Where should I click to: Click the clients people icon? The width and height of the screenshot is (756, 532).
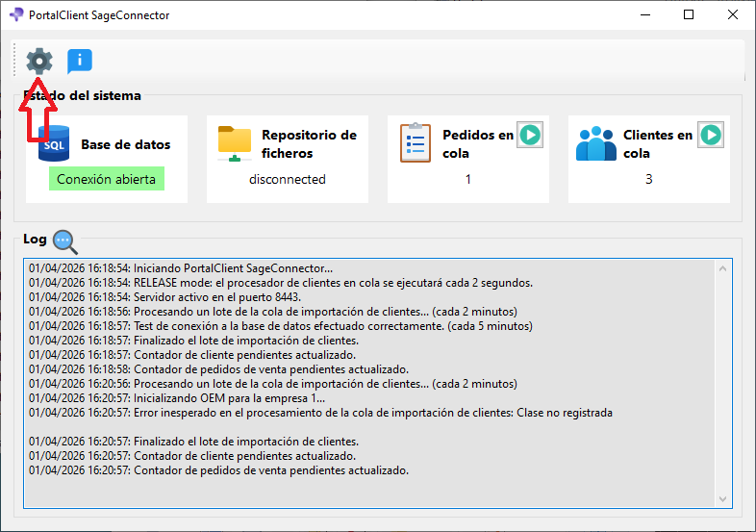[x=596, y=143]
